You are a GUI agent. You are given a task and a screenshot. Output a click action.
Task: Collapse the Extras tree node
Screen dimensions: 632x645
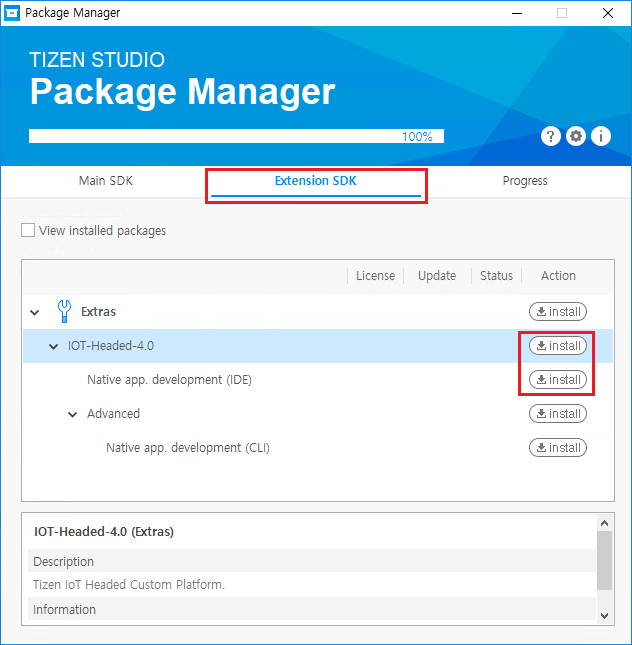35,313
